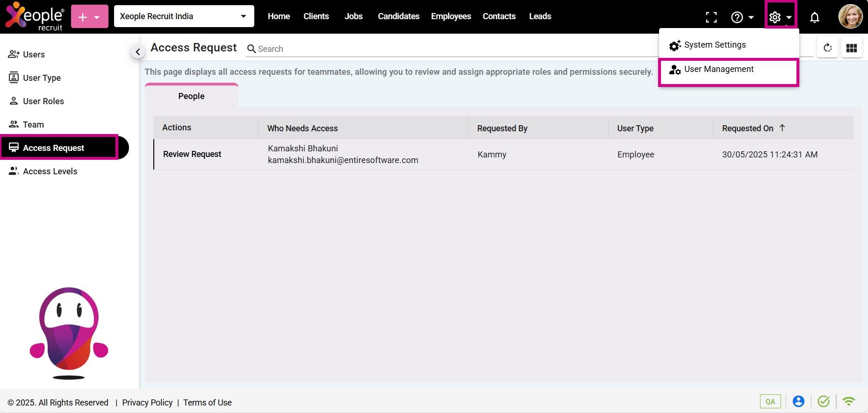Click the Wi-Fi connectivity icon
The width and height of the screenshot is (868, 413).
tap(848, 401)
